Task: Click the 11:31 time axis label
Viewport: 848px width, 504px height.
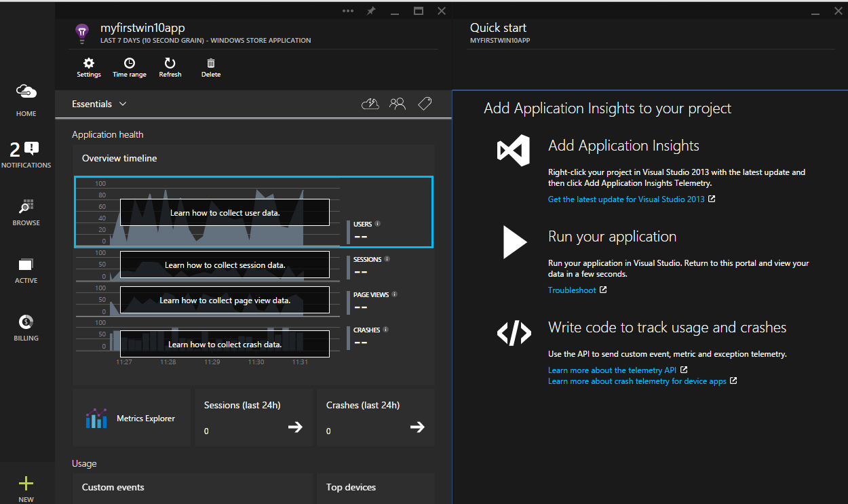Action: pyautogui.click(x=300, y=362)
